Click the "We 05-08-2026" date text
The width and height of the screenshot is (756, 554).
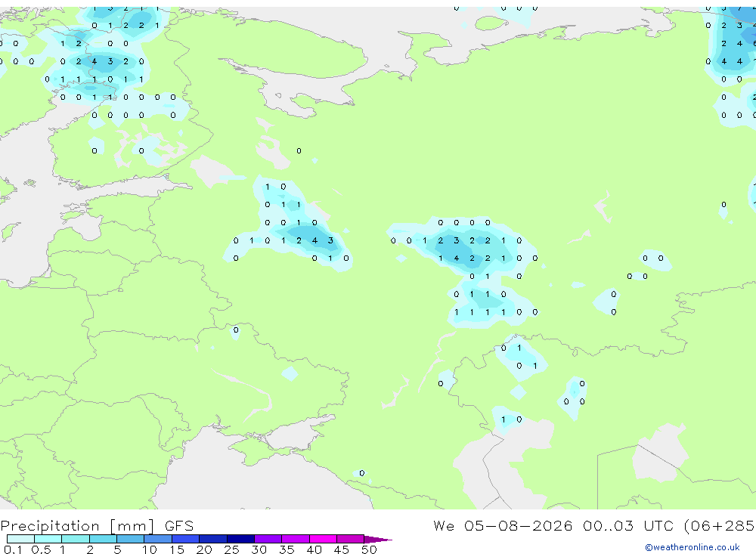pyautogui.click(x=503, y=525)
